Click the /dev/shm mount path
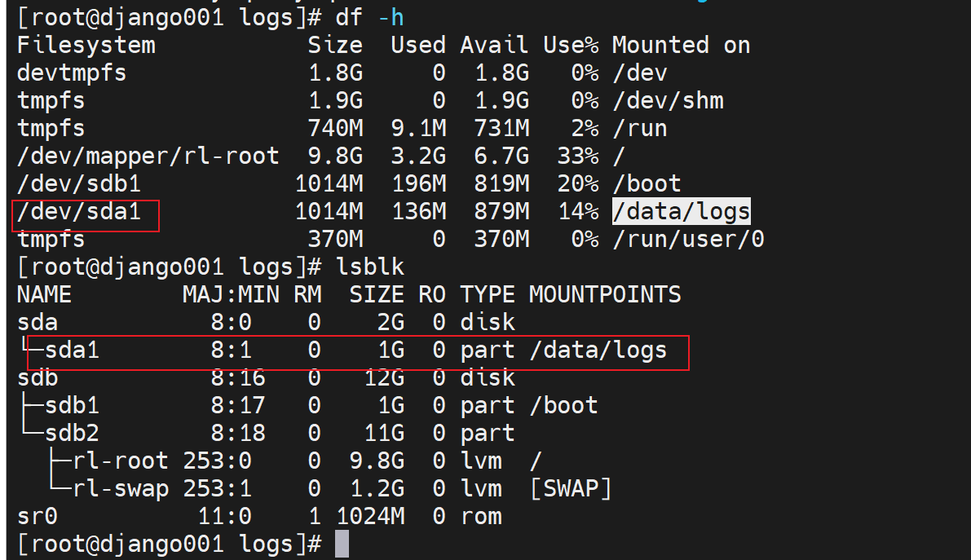Viewport: 971px width, 560px height. (667, 100)
